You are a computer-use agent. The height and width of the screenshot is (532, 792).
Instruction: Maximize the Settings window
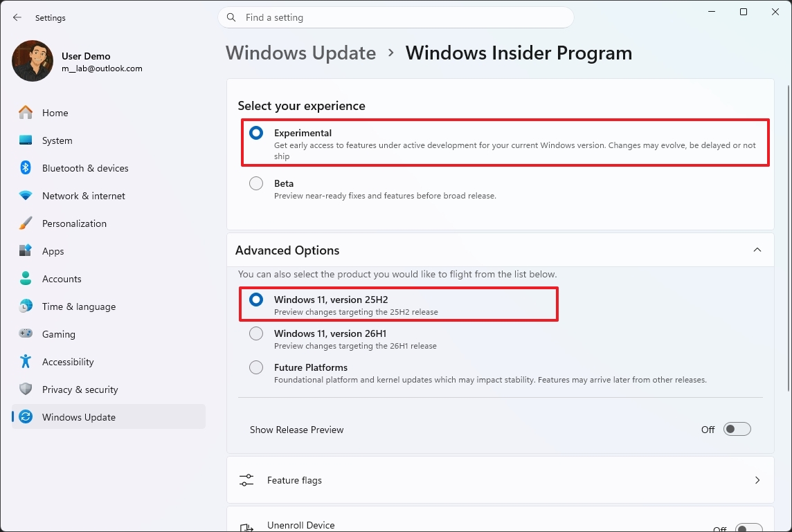(744, 12)
